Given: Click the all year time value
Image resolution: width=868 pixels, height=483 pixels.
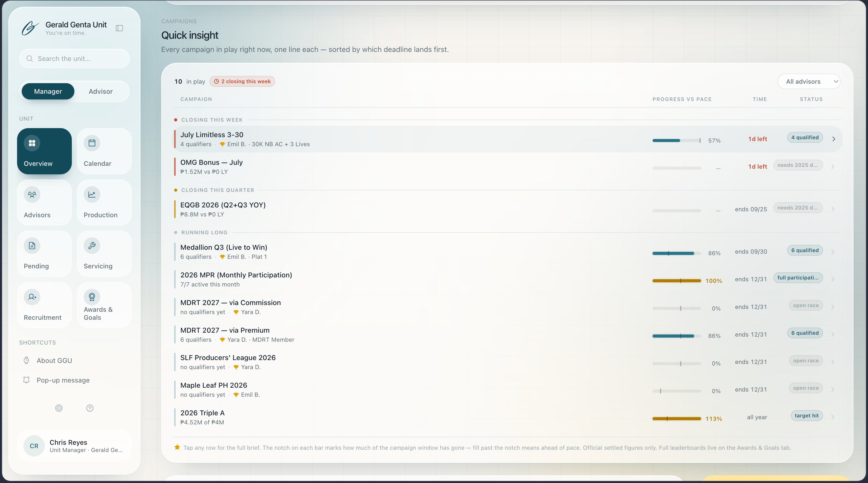Looking at the screenshot, I should (757, 417).
